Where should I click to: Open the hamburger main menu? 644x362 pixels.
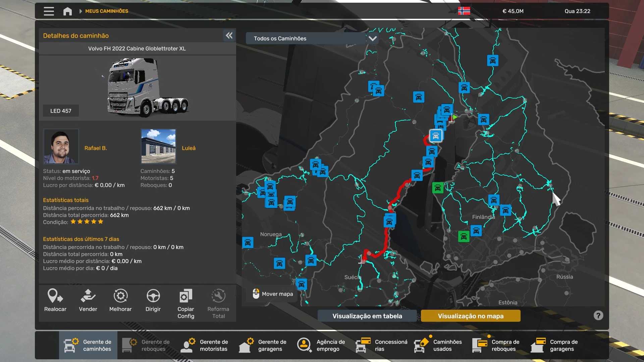[x=49, y=11]
